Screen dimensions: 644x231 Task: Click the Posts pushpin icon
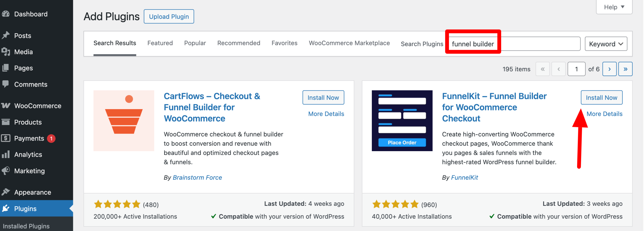(6, 35)
